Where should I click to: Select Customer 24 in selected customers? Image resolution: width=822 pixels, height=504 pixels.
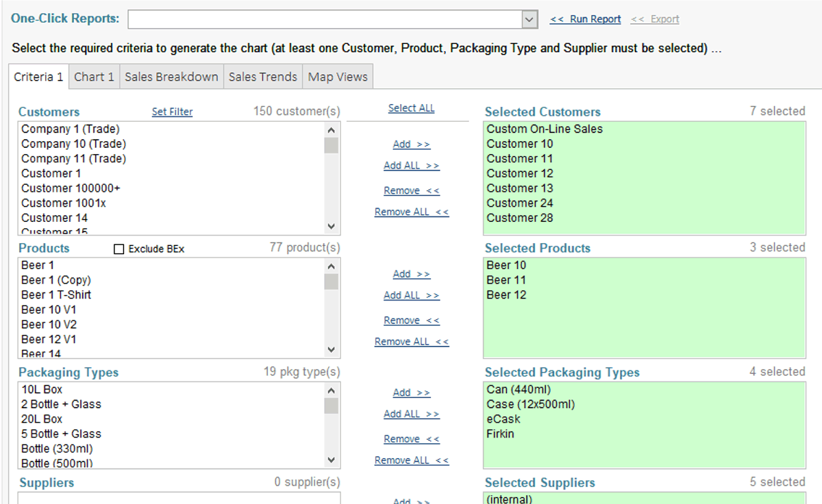point(520,203)
